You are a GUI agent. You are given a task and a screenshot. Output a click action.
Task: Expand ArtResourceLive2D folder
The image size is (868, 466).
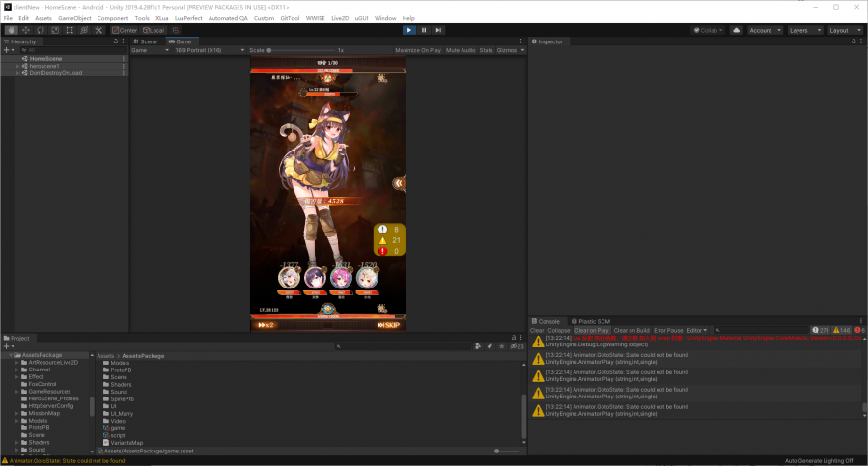pyautogui.click(x=17, y=363)
